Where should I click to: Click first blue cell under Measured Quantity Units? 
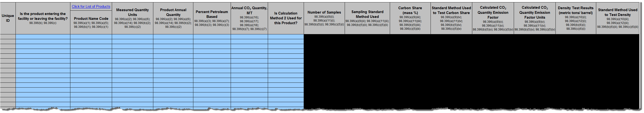tap(132, 37)
